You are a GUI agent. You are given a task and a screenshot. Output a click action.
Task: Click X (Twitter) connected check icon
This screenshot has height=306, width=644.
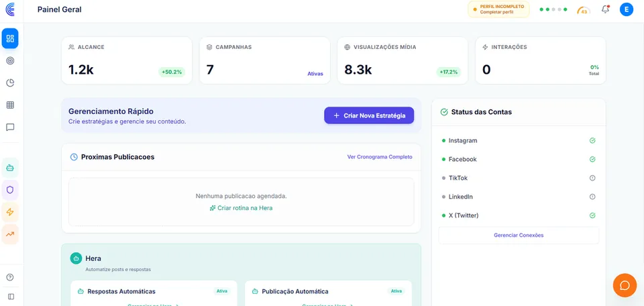[x=592, y=215]
